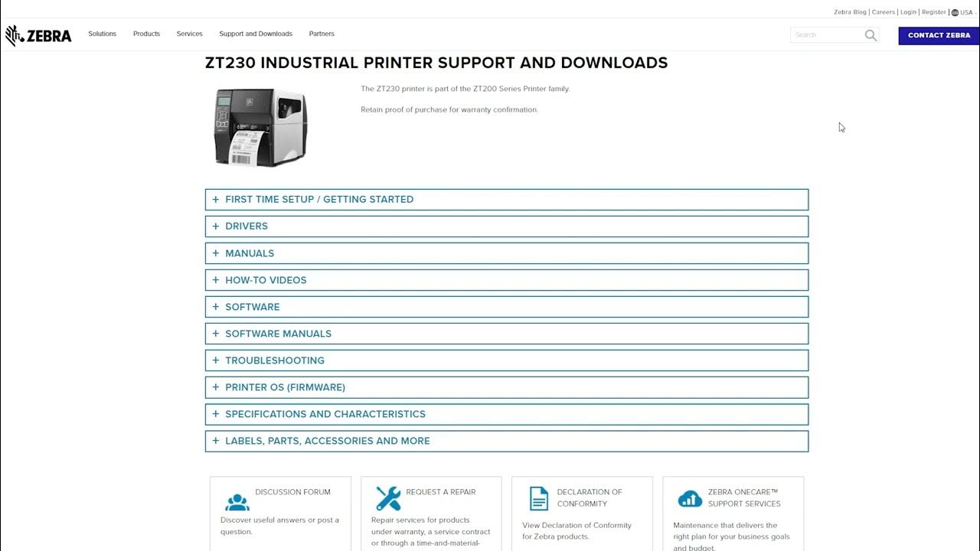Expand the Troubleshooting section
This screenshot has width=980, height=551.
[x=507, y=360]
